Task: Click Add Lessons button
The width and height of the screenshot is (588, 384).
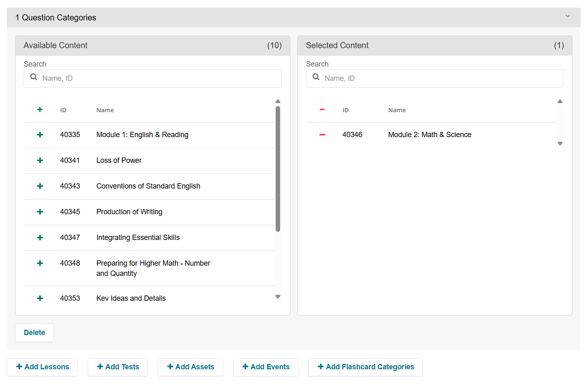Action: (42, 367)
